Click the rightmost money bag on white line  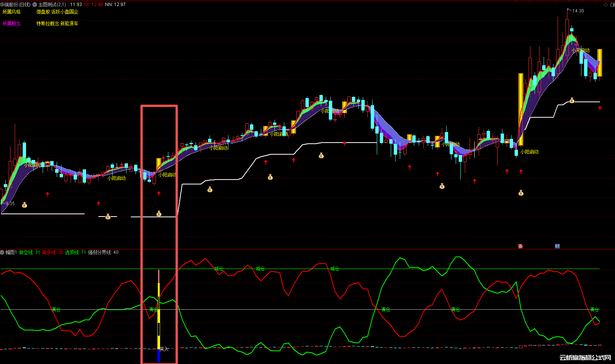point(572,100)
